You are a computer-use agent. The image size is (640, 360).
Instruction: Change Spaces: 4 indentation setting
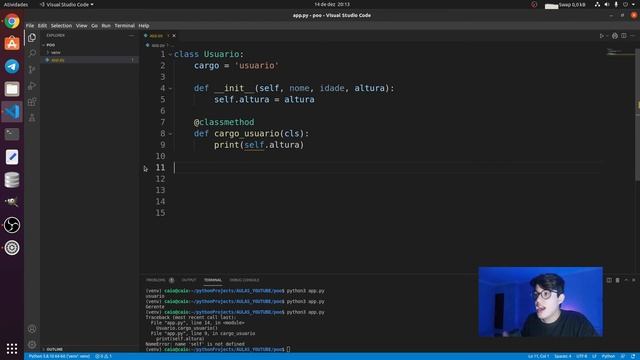(563, 356)
